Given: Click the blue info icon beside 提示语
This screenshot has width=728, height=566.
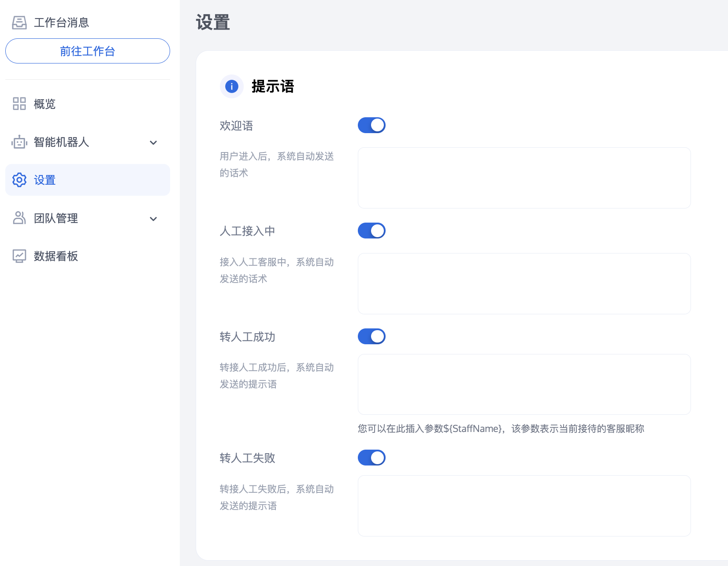Looking at the screenshot, I should tap(232, 86).
